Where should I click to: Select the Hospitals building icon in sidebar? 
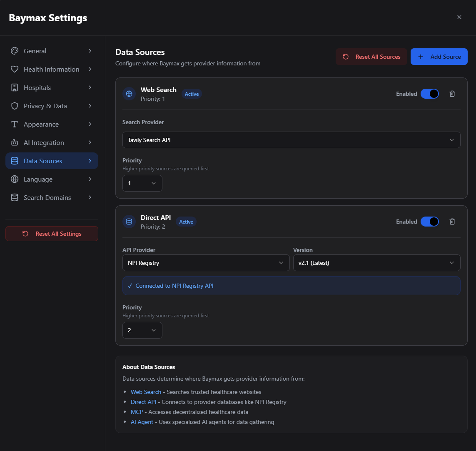point(14,87)
